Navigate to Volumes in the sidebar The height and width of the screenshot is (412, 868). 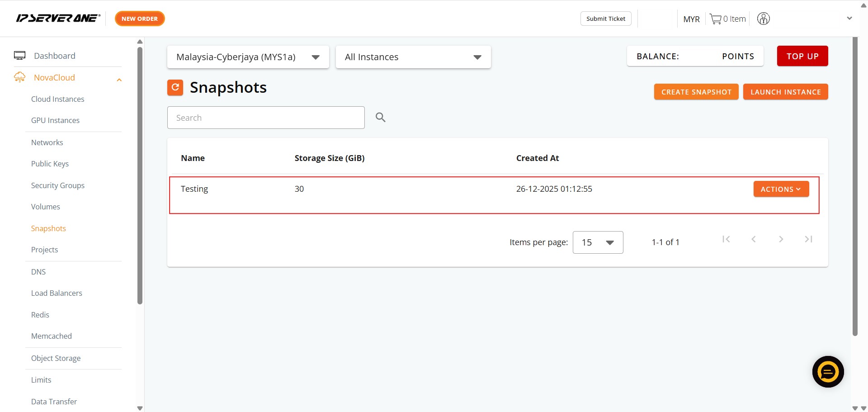click(x=45, y=207)
